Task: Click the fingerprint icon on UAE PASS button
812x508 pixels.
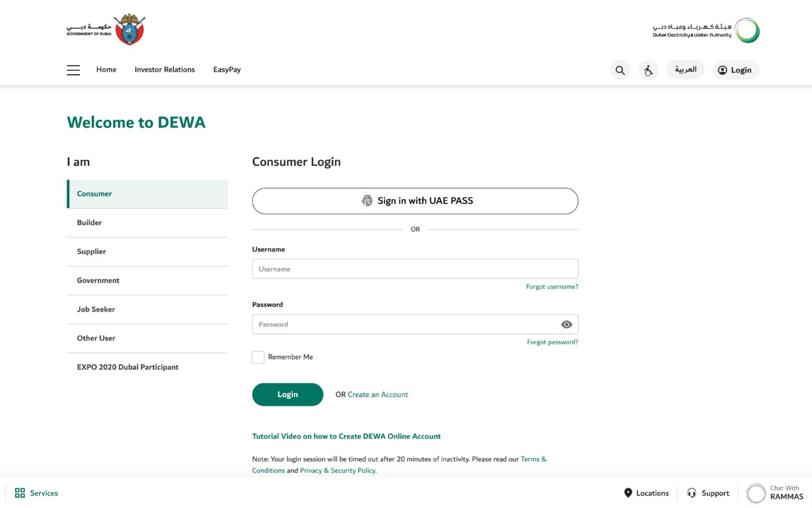Action: pos(367,201)
